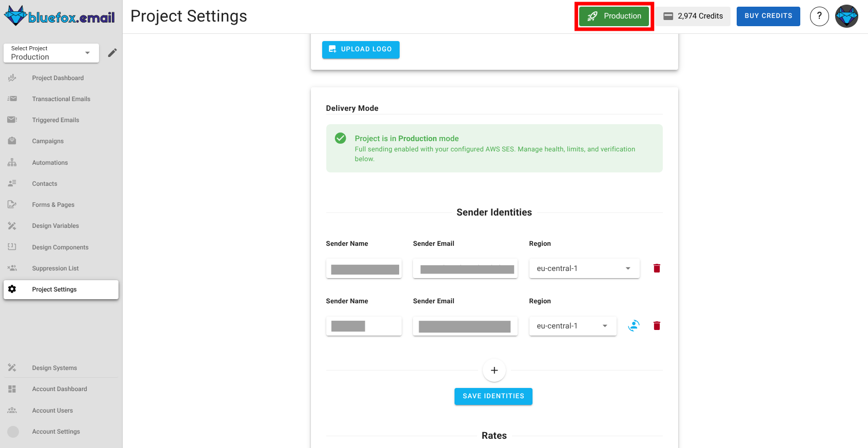Add a new sender identity with plus
The height and width of the screenshot is (448, 868).
pos(494,370)
